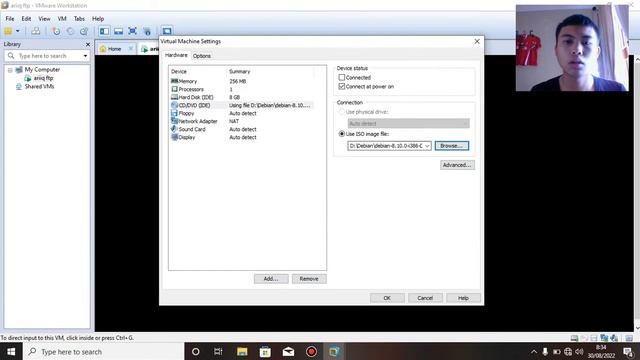Select the Hard Disk (IDE) device
This screenshot has height=360, width=640.
242,97
